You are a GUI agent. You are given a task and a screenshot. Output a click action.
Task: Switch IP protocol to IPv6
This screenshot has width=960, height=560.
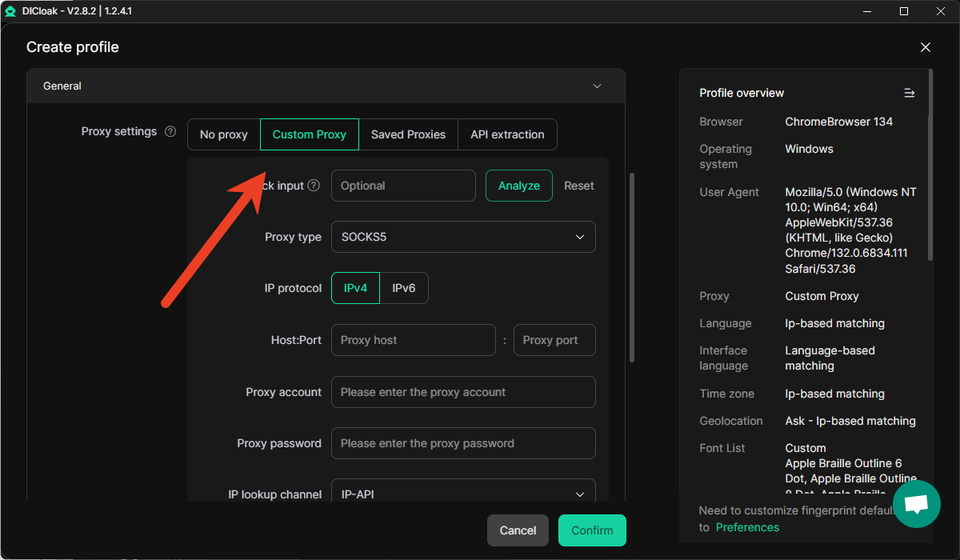point(404,288)
